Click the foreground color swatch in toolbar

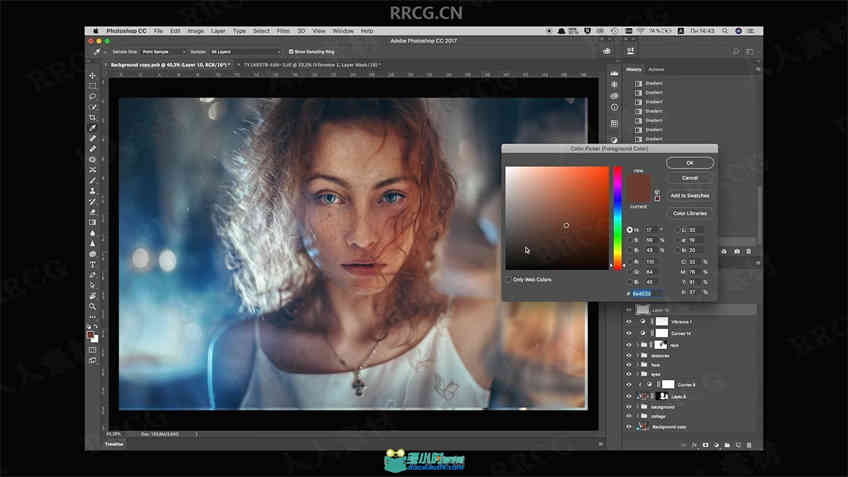point(91,335)
